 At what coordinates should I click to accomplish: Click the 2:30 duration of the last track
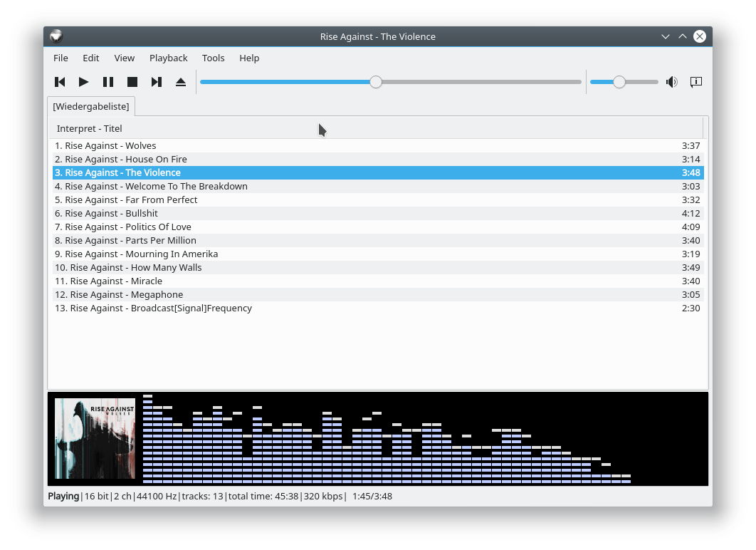tap(691, 308)
